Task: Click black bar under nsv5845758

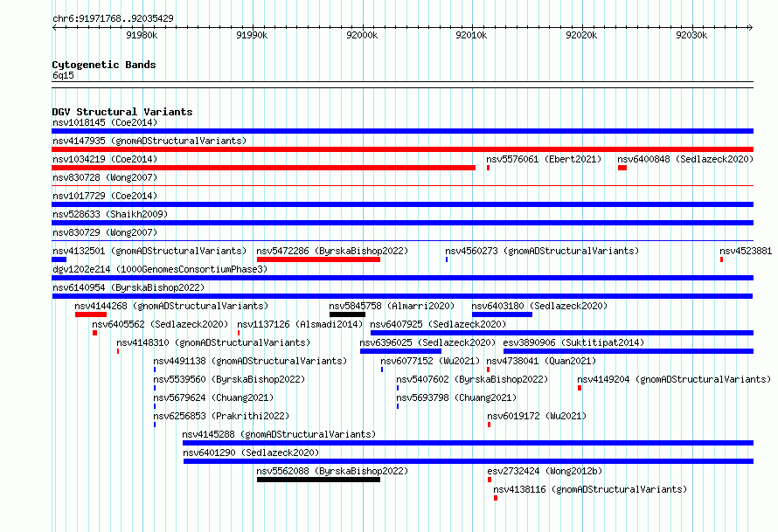Action: click(347, 314)
